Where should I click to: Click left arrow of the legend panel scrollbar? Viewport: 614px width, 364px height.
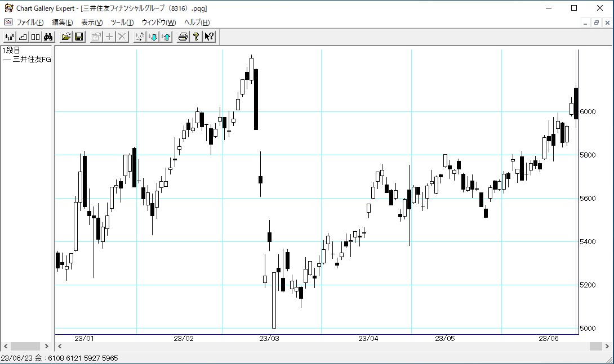coord(6,347)
